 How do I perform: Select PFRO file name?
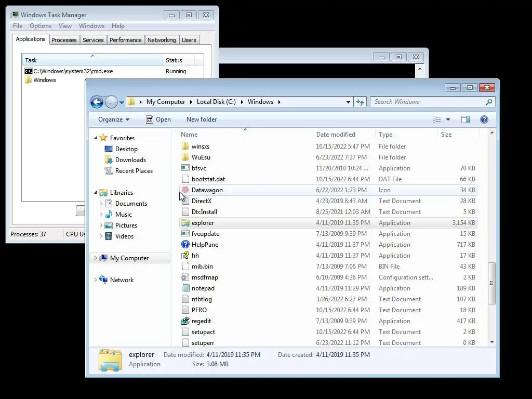[199, 310]
